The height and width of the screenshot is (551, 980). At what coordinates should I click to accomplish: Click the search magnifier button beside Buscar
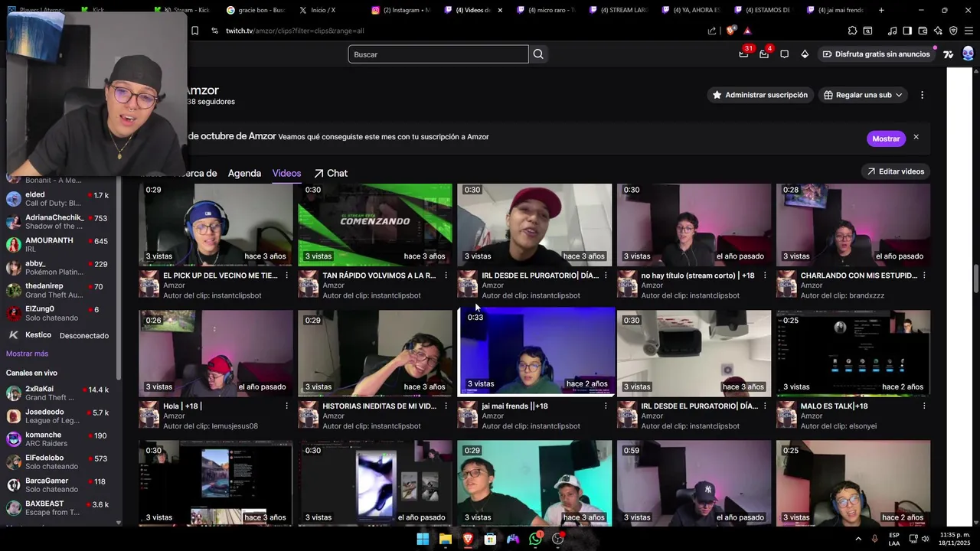click(x=538, y=54)
